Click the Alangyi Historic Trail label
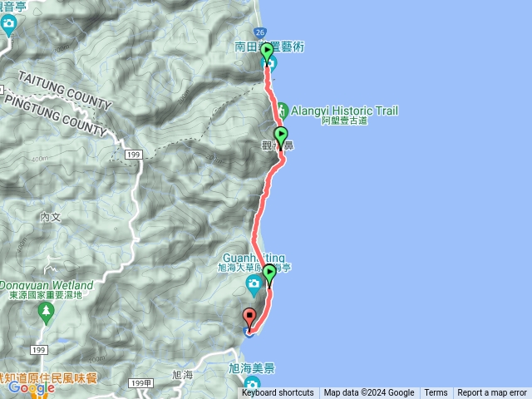 [344, 111]
